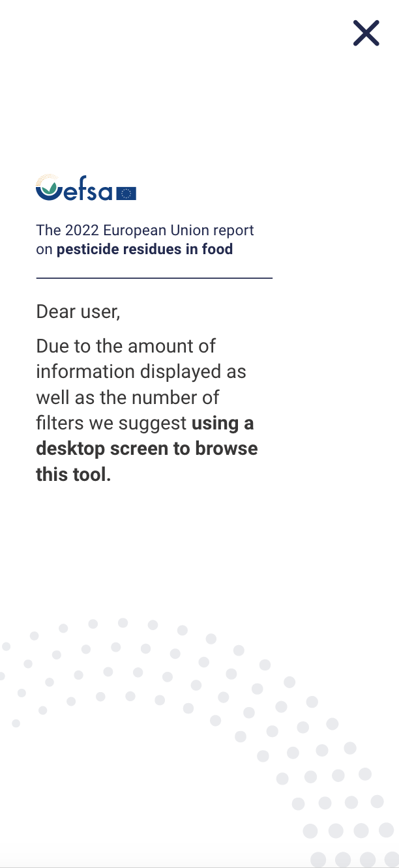Click the "efsa" wordmark text
Image resolution: width=399 pixels, height=868 pixels.
88,190
